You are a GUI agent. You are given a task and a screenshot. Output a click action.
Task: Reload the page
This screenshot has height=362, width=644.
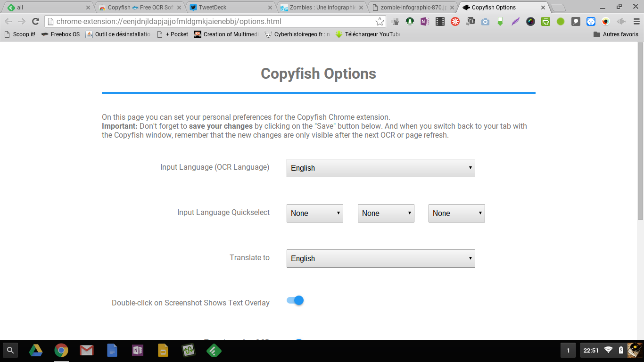(35, 21)
